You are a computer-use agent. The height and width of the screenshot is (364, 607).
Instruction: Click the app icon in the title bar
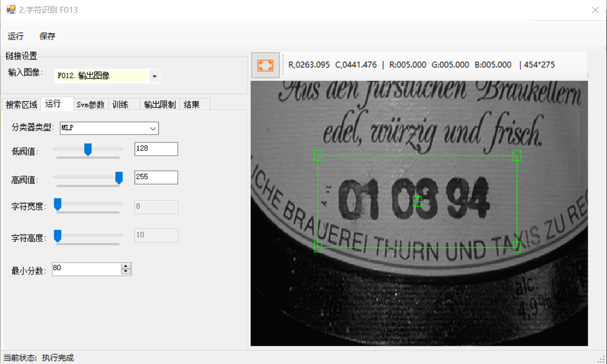(11, 9)
